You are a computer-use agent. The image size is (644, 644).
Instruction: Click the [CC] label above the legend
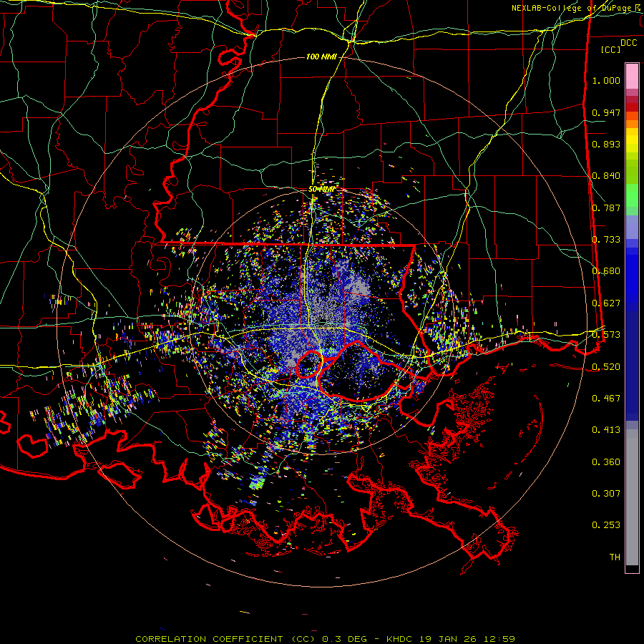(x=611, y=49)
